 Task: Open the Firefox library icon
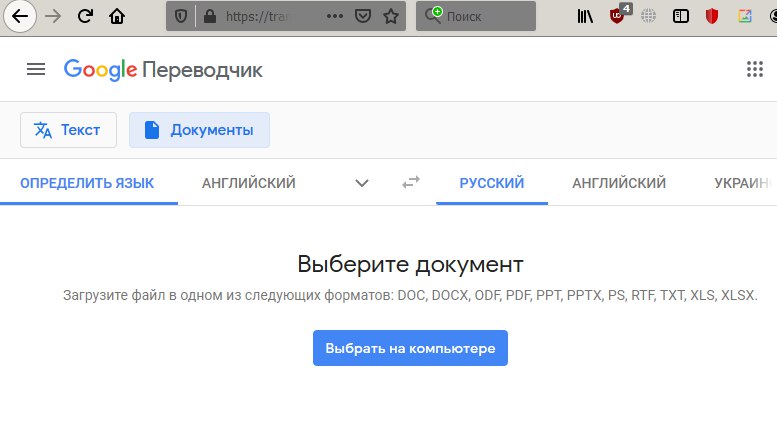(585, 16)
